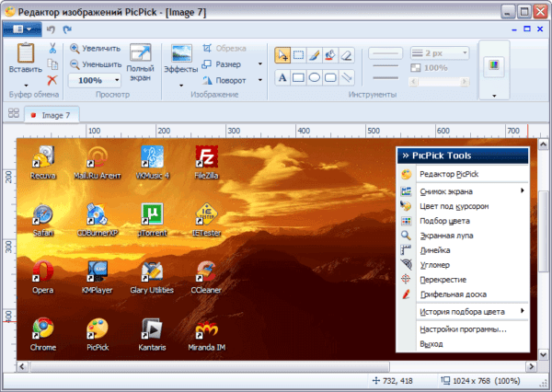Viewport: 552px width, 392px height.
Task: Expand the Rotate (Поворот) dropdown arrow
Action: click(260, 80)
